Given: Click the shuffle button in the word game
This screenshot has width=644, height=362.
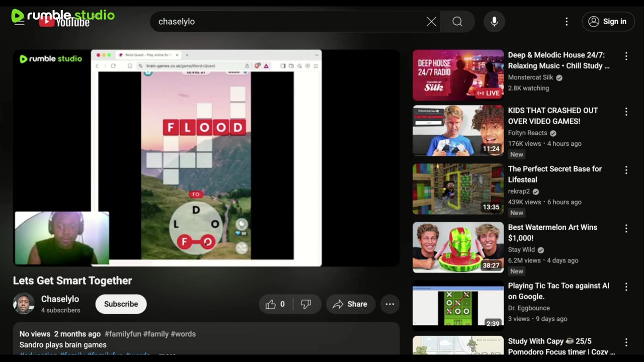Looking at the screenshot, I should [242, 247].
